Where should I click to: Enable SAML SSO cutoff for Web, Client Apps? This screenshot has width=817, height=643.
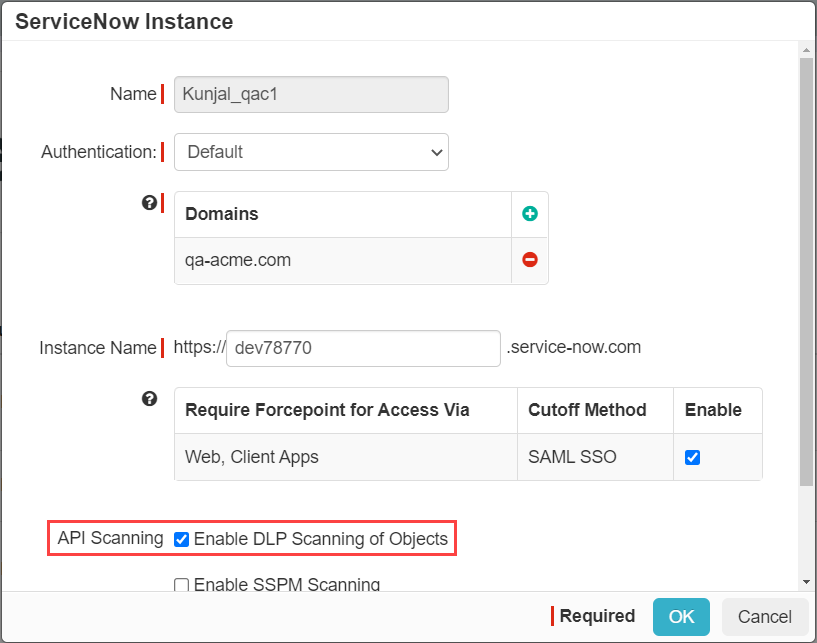pos(691,456)
